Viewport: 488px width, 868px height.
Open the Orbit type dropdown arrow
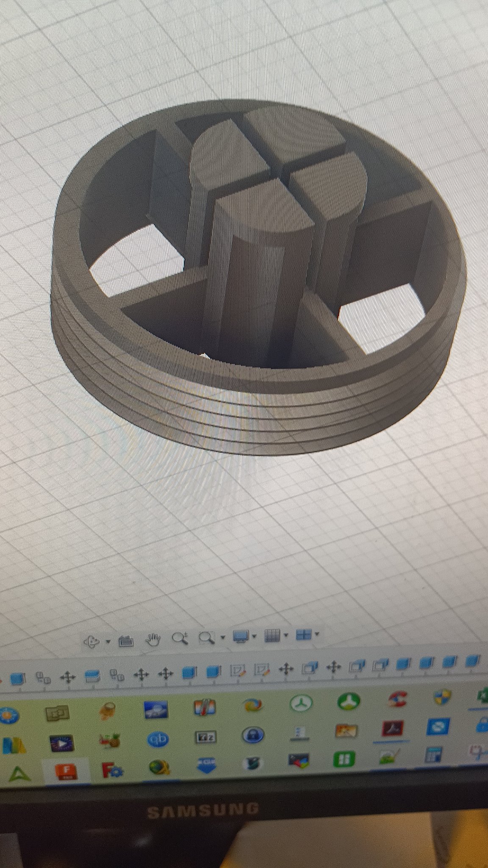click(x=108, y=641)
